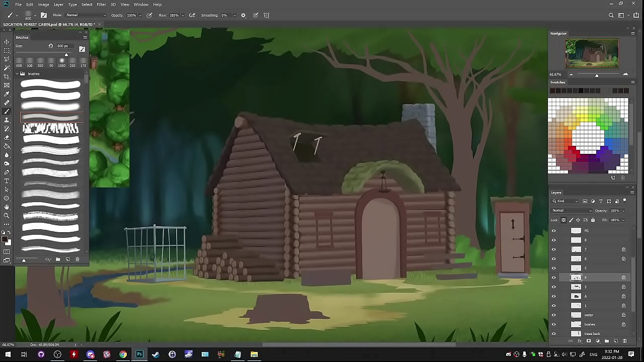
Task: Delete layer using Layers panel trash icon
Action: tap(624, 341)
